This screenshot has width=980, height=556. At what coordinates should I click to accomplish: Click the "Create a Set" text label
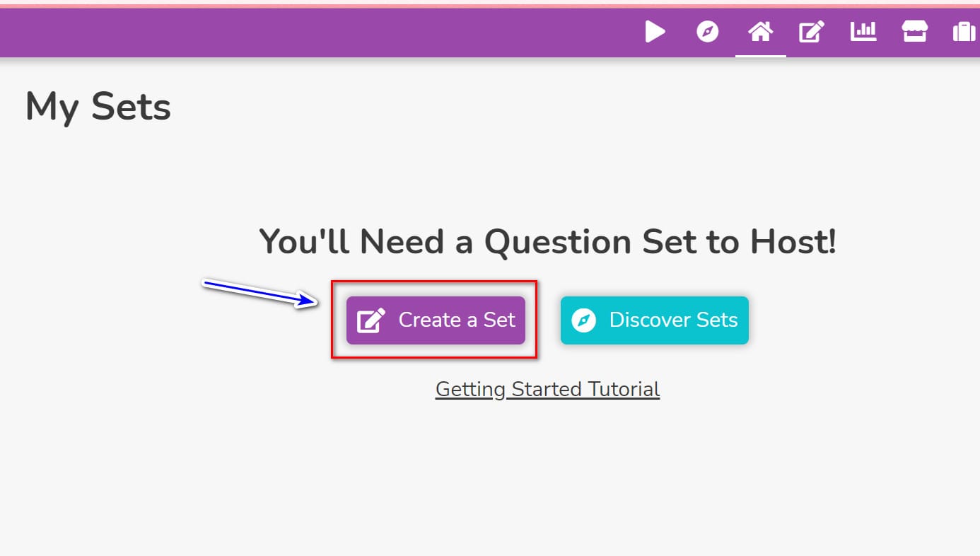click(457, 320)
